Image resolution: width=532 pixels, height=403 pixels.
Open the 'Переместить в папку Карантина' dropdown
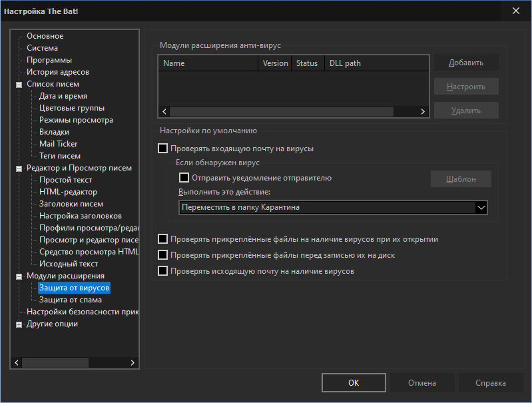click(333, 207)
